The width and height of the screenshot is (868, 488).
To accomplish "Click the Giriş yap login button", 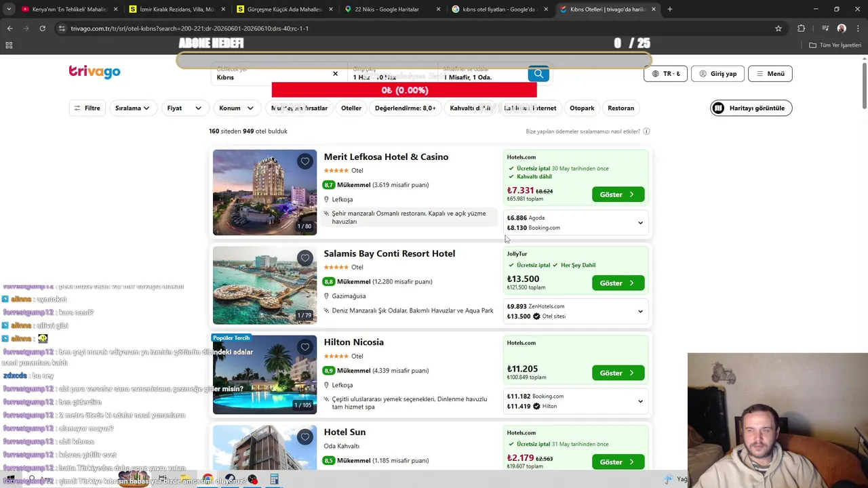I will tap(717, 73).
